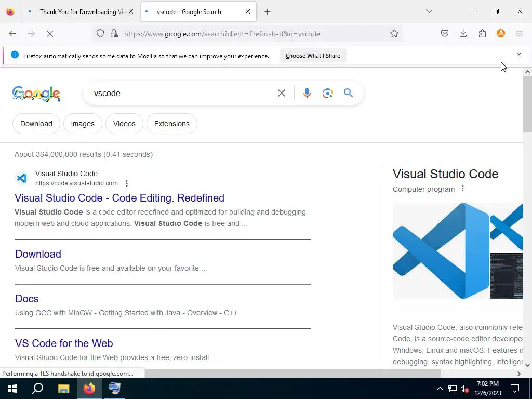Filter results with the Download chip
532x399 pixels.
pyautogui.click(x=36, y=124)
